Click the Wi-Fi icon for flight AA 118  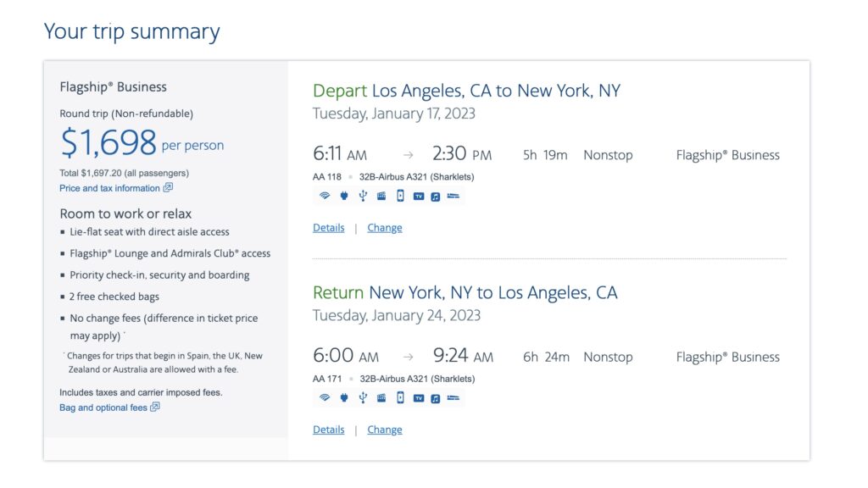pyautogui.click(x=324, y=197)
